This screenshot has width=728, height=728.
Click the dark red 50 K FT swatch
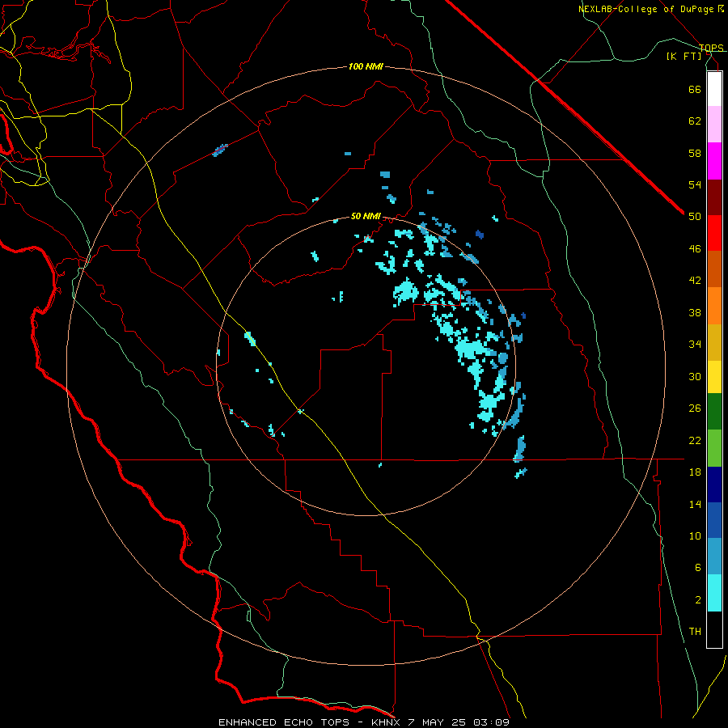pyautogui.click(x=714, y=197)
